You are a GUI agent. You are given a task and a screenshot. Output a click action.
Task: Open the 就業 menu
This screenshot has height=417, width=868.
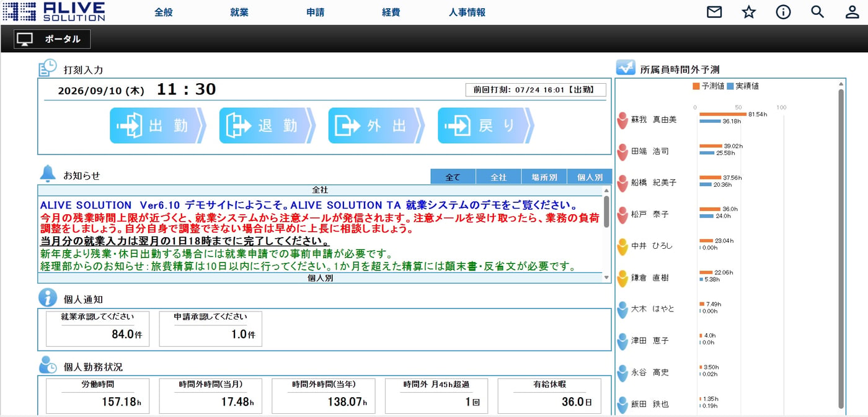pyautogui.click(x=239, y=12)
